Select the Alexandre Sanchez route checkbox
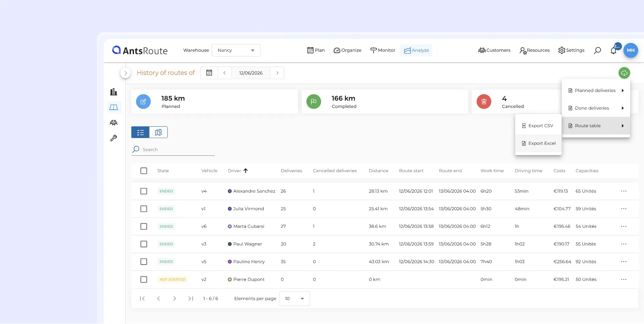This screenshot has width=644, height=324. pyautogui.click(x=144, y=191)
